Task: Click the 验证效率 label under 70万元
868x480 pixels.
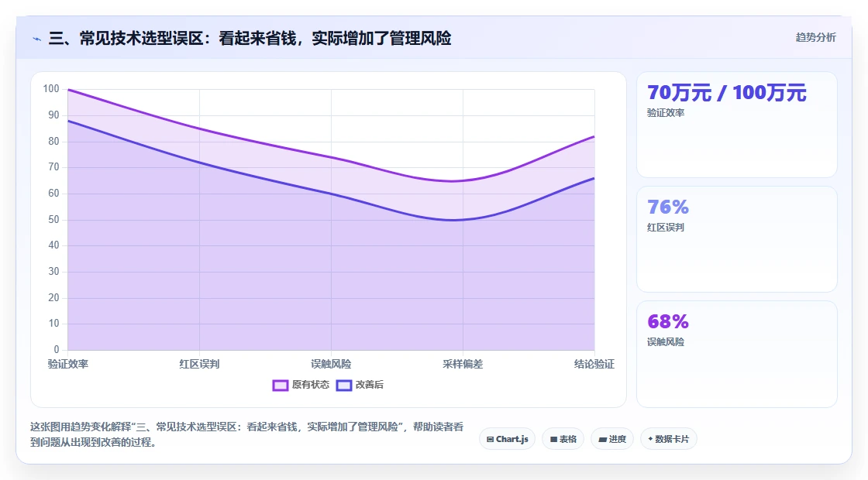Action: [666, 113]
